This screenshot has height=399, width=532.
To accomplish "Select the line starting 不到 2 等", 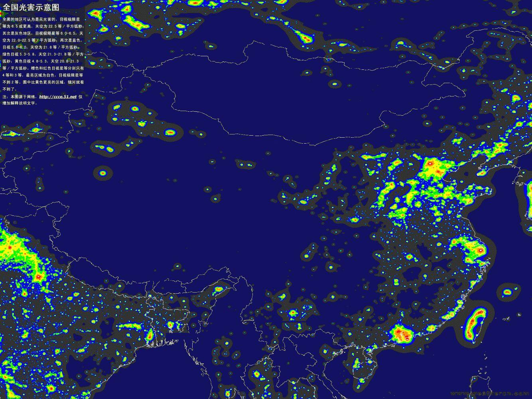I will pos(43,82).
